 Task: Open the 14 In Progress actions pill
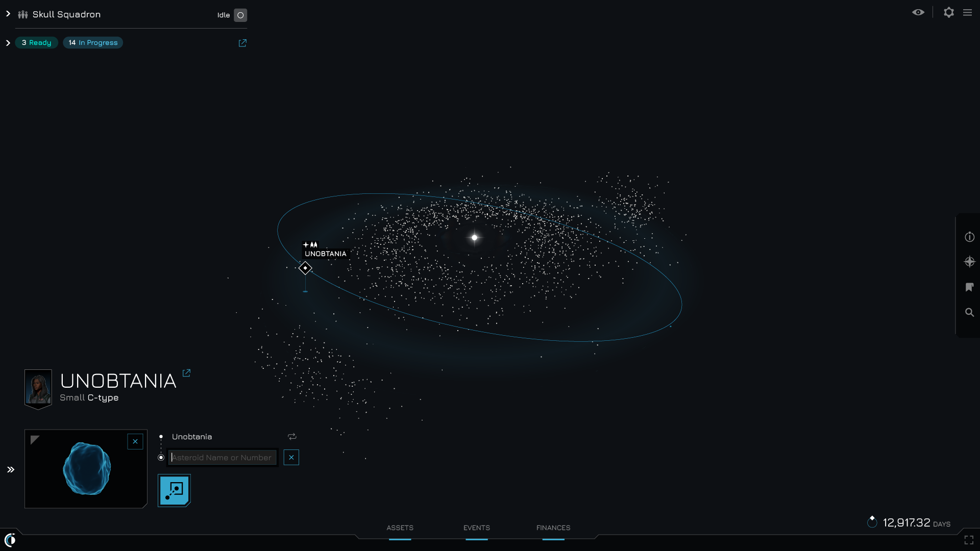pyautogui.click(x=93, y=43)
